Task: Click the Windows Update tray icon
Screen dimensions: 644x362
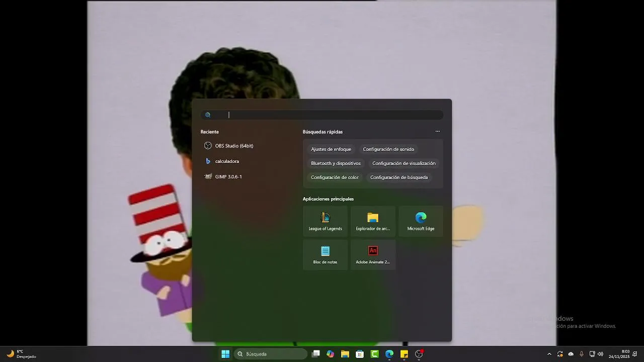Action: point(560,354)
